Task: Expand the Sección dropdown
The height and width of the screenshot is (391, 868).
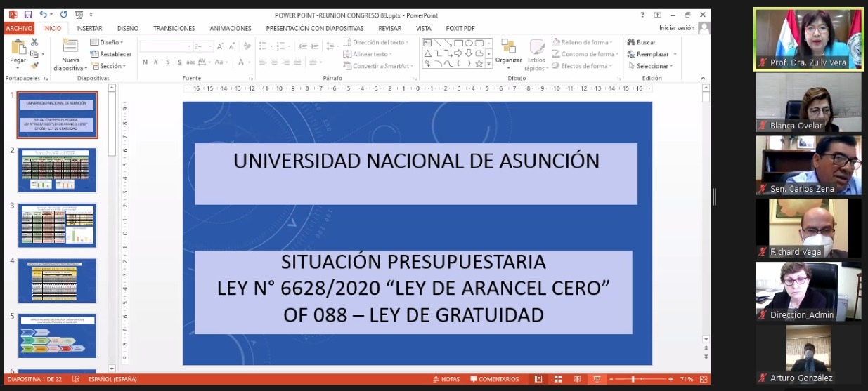Action: [x=109, y=66]
